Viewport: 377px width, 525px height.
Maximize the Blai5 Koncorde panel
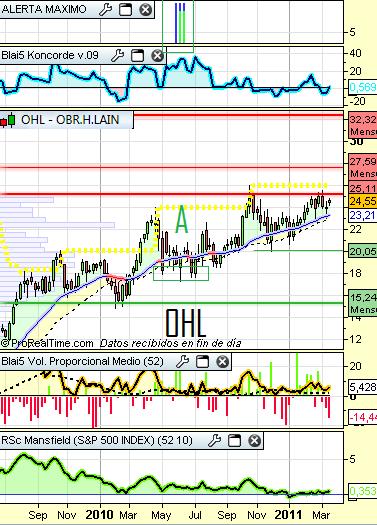[x=137, y=55]
